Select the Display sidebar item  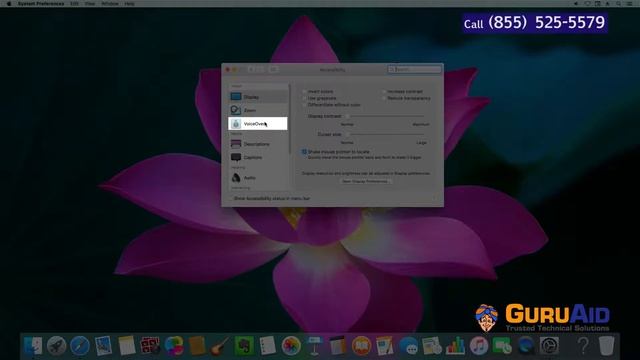click(x=258, y=97)
